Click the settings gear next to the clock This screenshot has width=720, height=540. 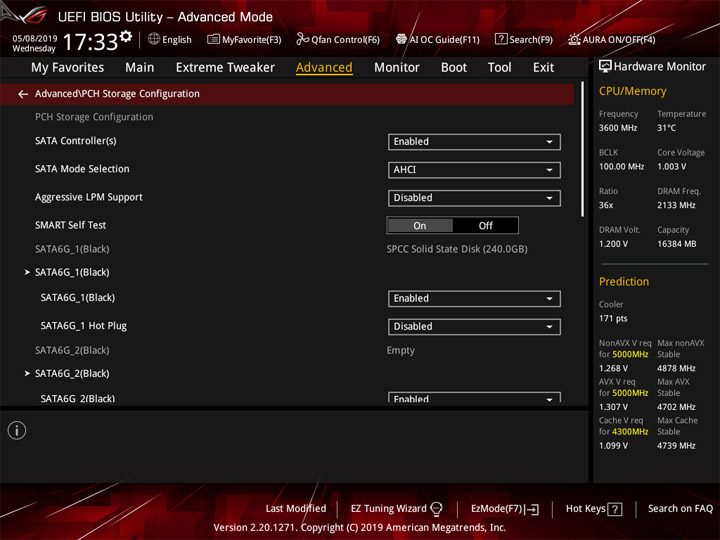126,36
